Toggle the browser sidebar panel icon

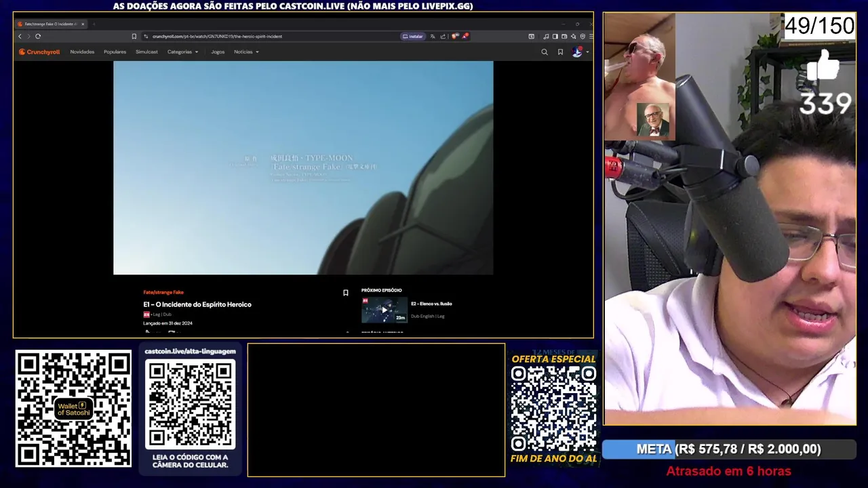[x=555, y=37]
